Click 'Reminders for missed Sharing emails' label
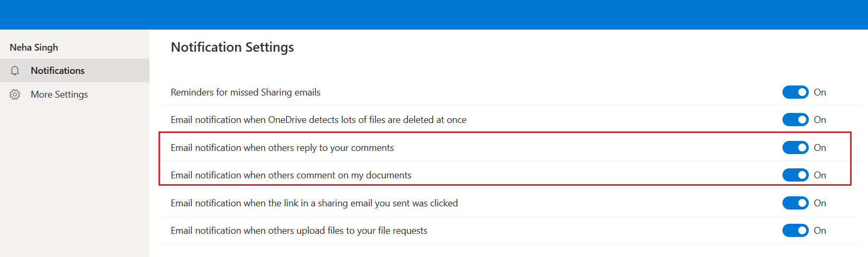This screenshot has width=868, height=257. pyautogui.click(x=246, y=92)
